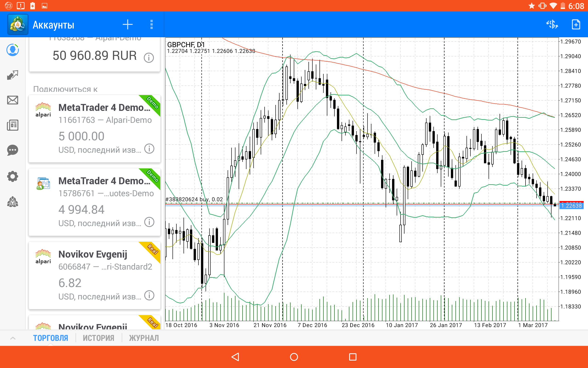Switch to ТОРГОВЛЯ tab
This screenshot has width=588, height=368.
click(x=51, y=338)
